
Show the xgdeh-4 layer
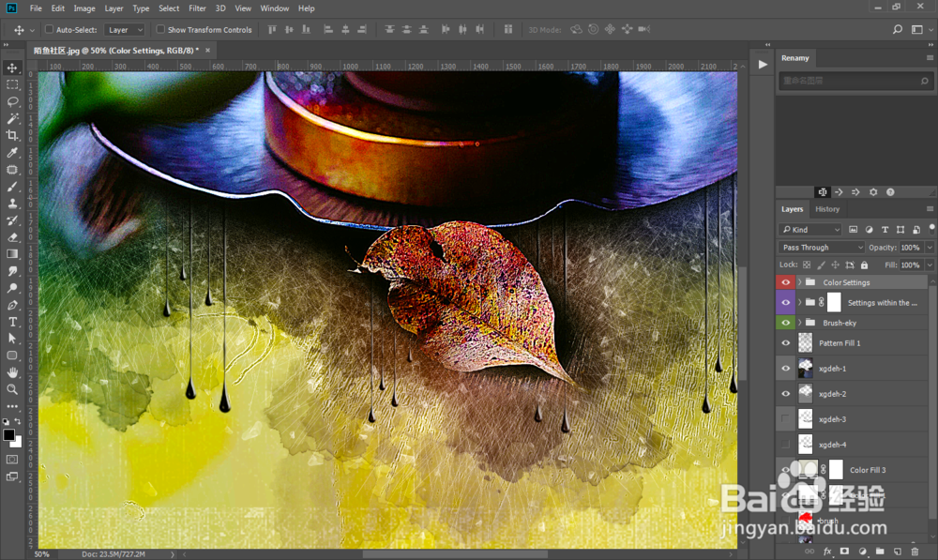785,445
